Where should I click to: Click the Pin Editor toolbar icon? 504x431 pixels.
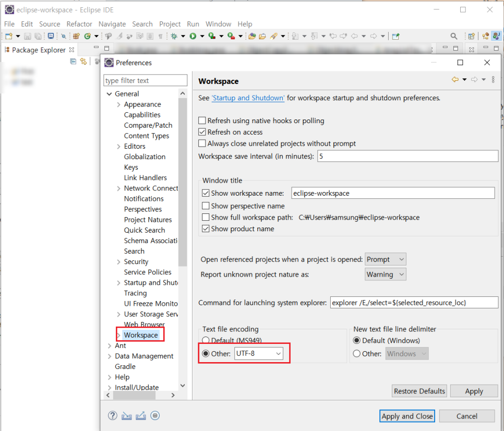pyautogui.click(x=395, y=36)
